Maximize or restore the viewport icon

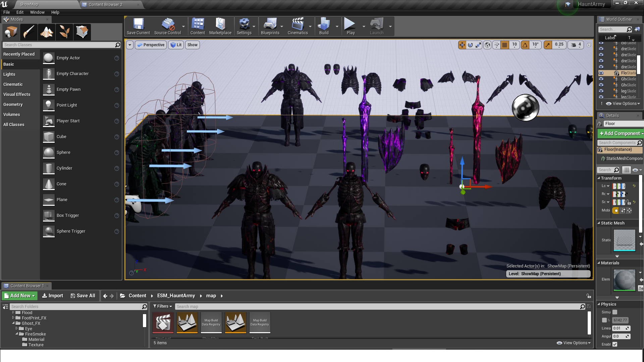coord(589,45)
